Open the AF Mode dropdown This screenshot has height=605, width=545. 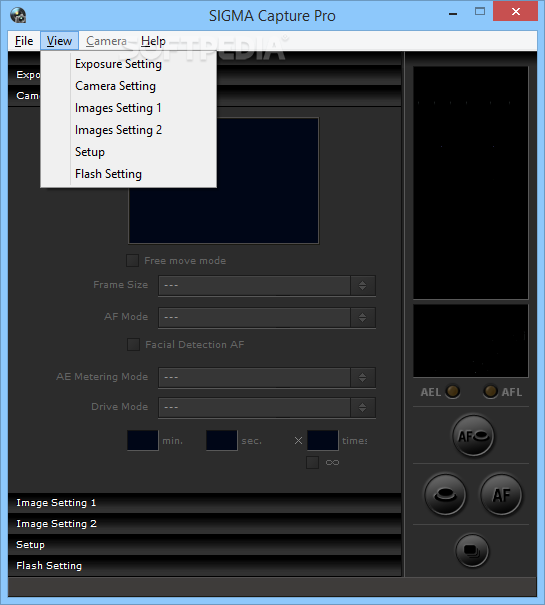(x=267, y=318)
